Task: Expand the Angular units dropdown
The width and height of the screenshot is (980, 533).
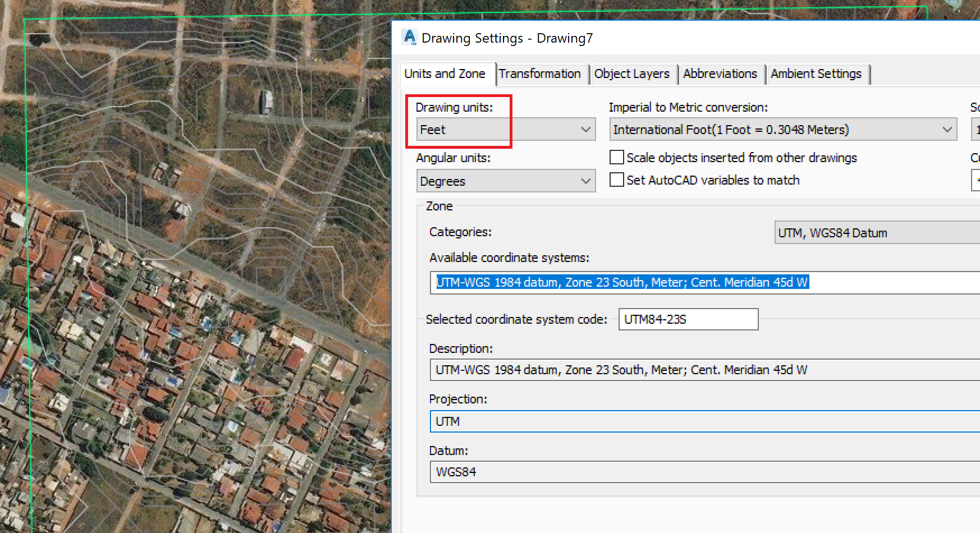Action: pos(505,181)
